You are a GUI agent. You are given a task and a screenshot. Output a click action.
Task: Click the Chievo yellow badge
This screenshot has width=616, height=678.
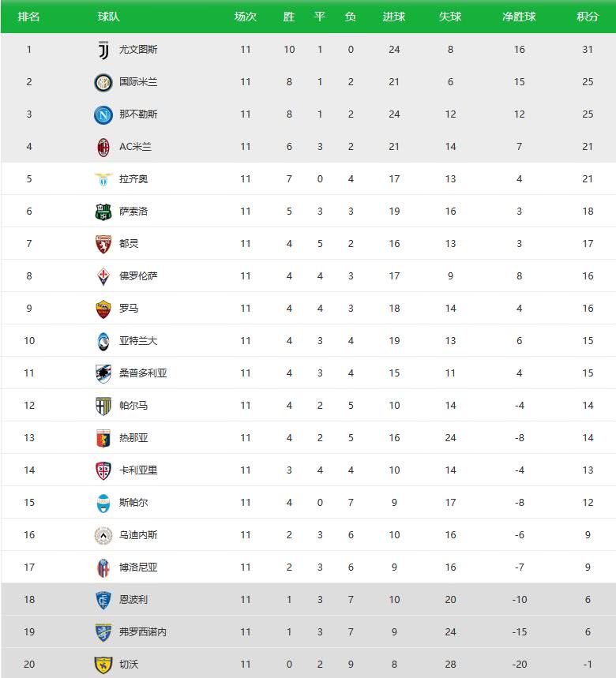(x=103, y=665)
